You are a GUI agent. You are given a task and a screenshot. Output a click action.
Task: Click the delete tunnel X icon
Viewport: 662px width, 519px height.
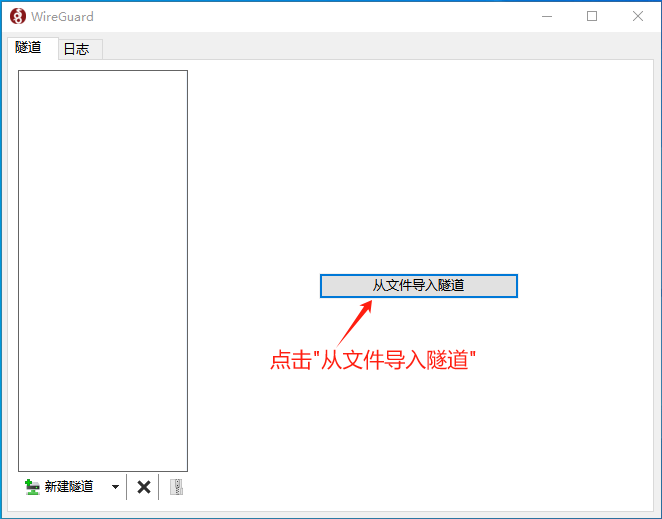144,487
